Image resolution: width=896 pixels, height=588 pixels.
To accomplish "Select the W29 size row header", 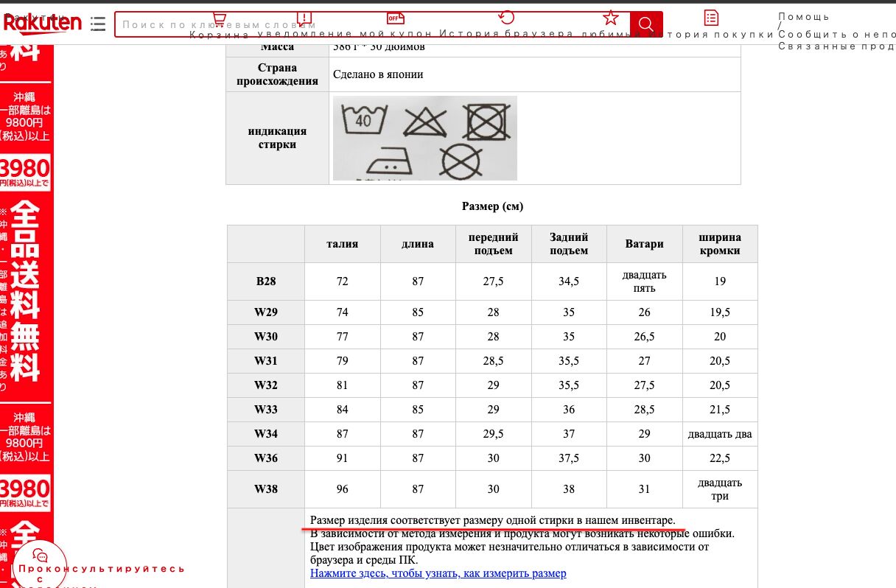I will pyautogui.click(x=266, y=312).
